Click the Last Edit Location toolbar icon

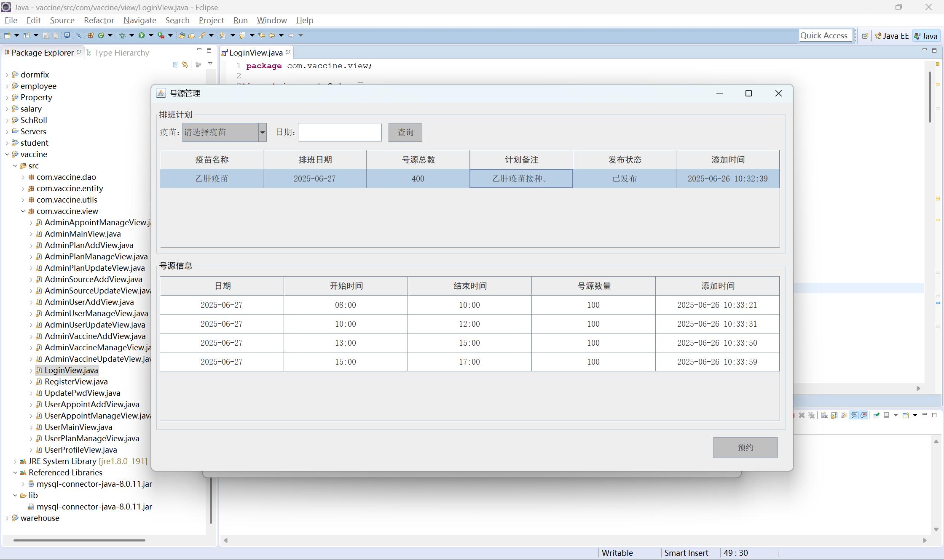pyautogui.click(x=261, y=35)
